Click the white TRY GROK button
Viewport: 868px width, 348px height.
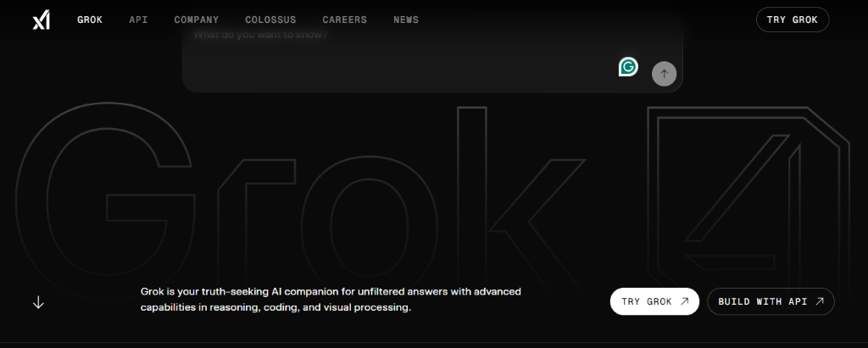(x=655, y=301)
